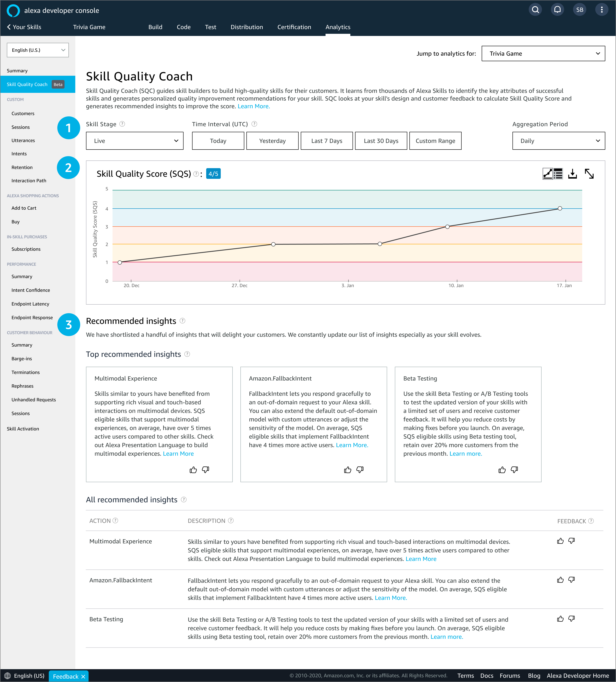
Task: Open the vertical three-dot menu
Action: click(x=601, y=10)
